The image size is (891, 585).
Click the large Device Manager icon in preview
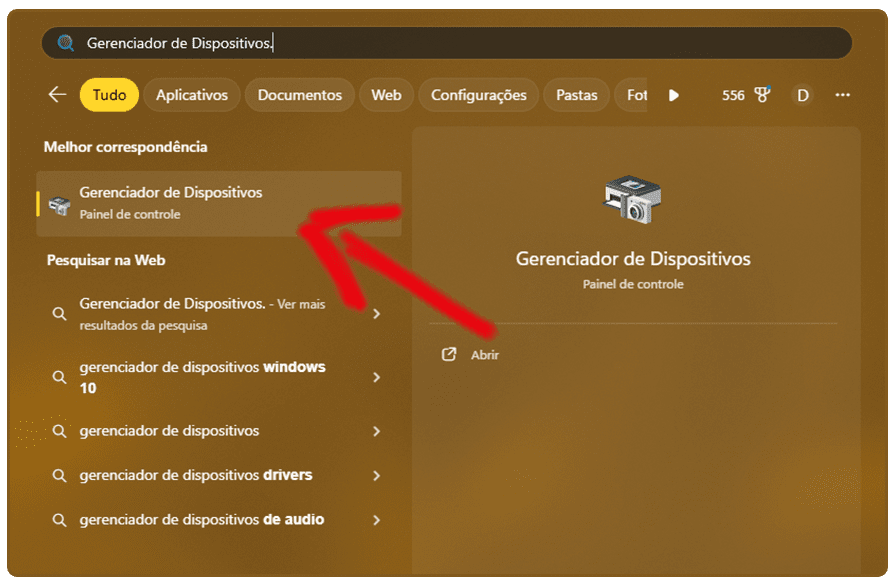(632, 200)
